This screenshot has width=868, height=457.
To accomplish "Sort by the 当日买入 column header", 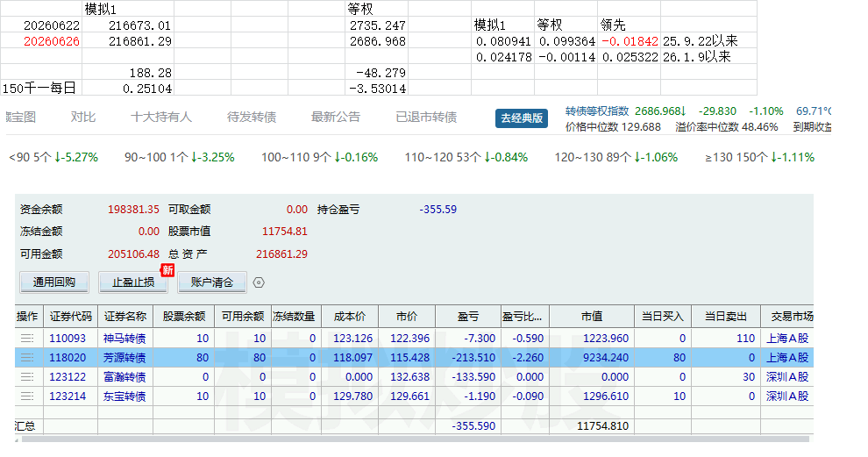I will click(x=663, y=317).
